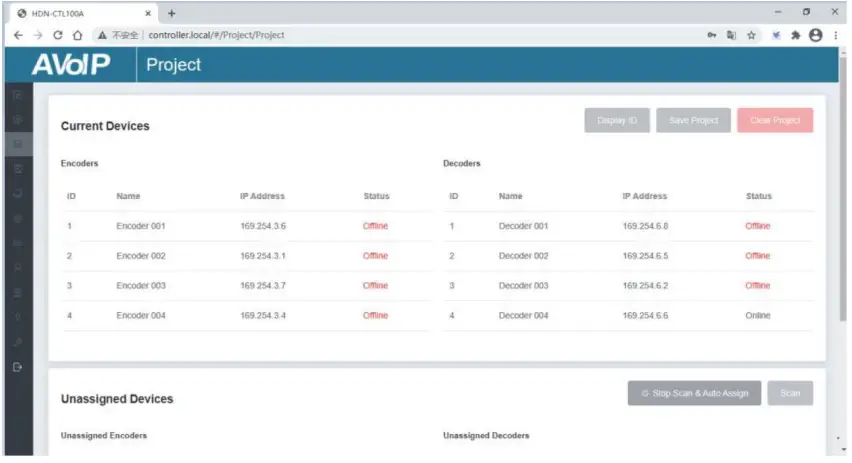Click the not-secure warning icon in address bar
Screen dimensions: 852x463
(102, 35)
